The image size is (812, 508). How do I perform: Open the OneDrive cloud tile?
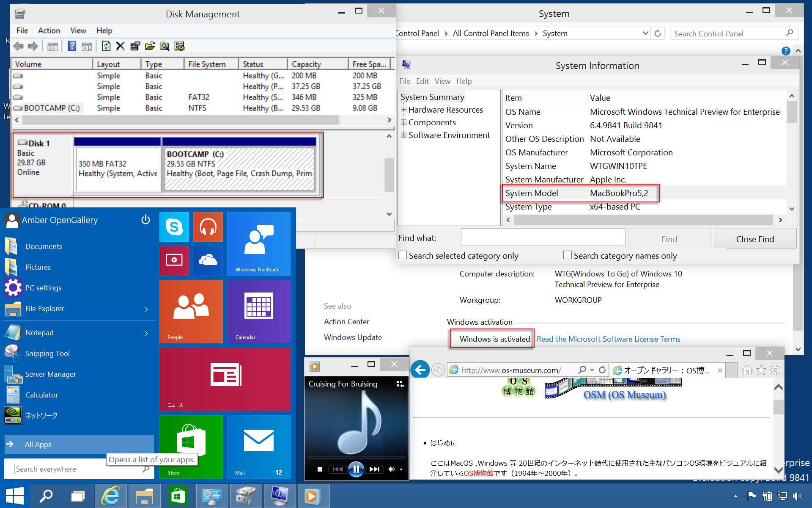point(208,260)
